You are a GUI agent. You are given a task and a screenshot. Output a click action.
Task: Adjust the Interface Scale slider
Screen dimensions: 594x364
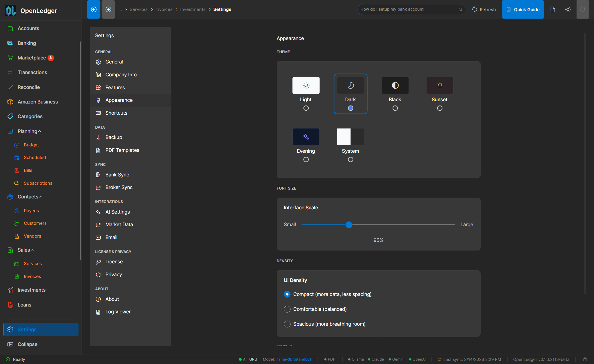pos(349,225)
